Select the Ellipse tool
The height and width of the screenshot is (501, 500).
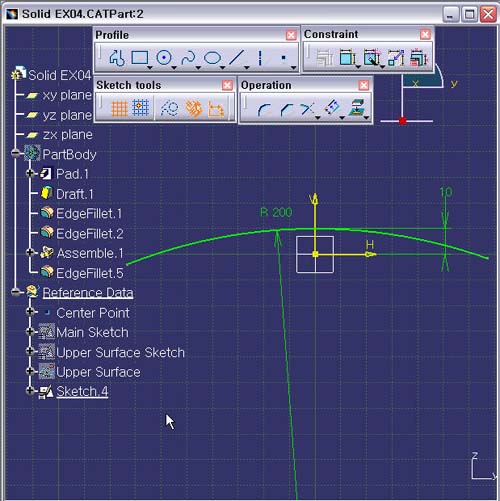(x=212, y=58)
